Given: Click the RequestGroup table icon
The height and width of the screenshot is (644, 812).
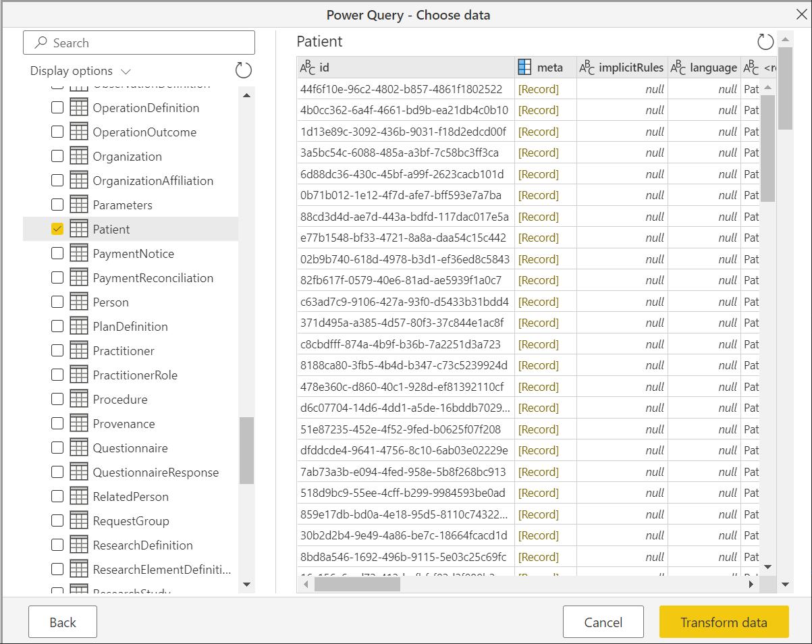Looking at the screenshot, I should (79, 520).
